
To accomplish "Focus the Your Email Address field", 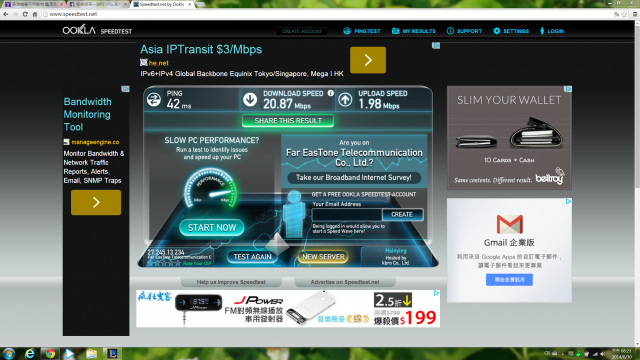I will click(x=347, y=214).
